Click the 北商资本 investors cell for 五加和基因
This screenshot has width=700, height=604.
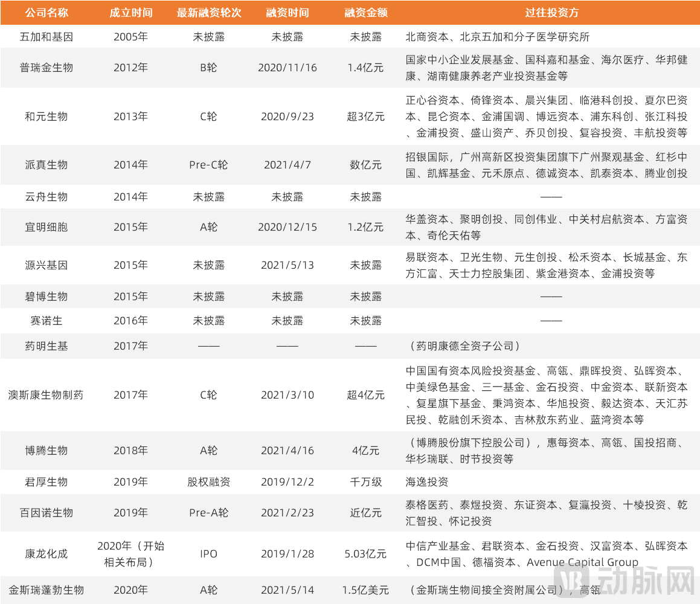point(497,37)
